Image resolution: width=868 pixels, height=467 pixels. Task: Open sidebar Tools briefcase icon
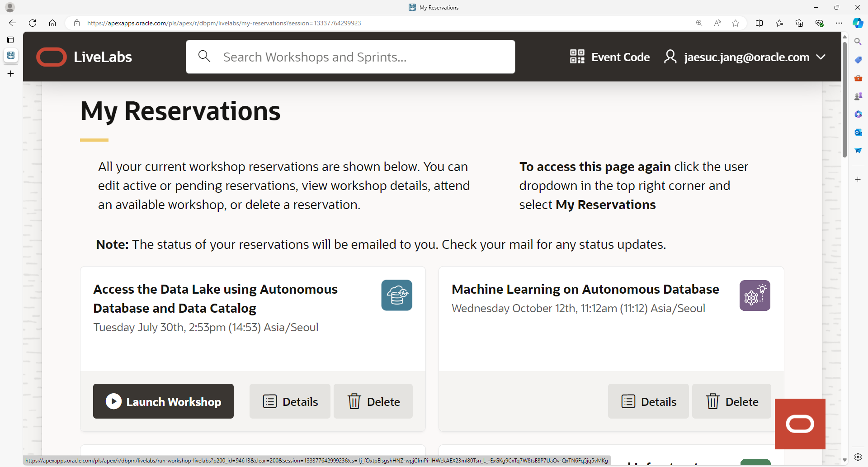tap(858, 78)
